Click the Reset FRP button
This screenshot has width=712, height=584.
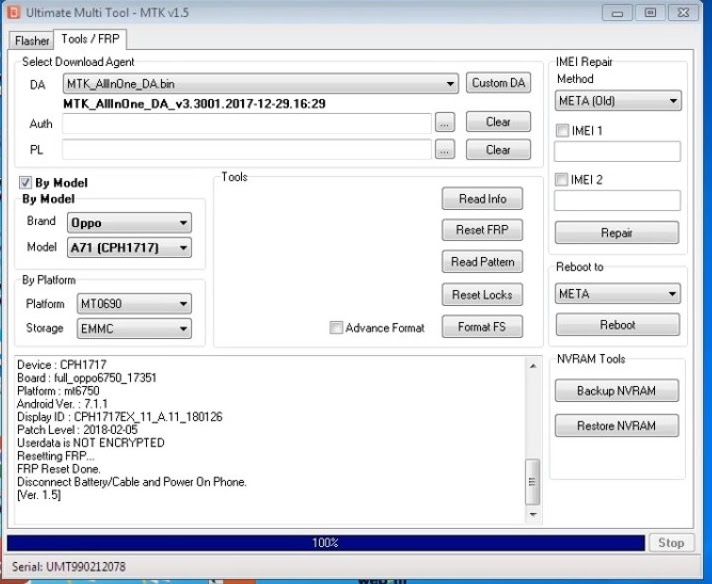pyautogui.click(x=482, y=230)
